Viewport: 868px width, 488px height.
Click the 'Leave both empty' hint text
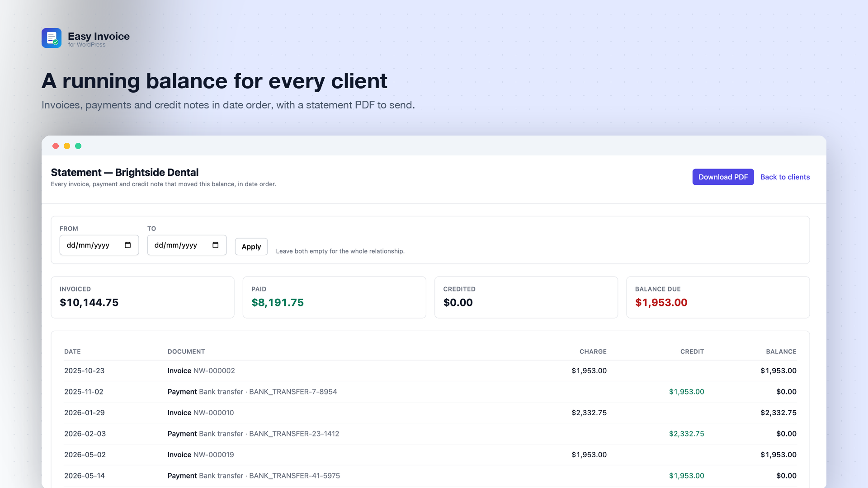pyautogui.click(x=340, y=251)
